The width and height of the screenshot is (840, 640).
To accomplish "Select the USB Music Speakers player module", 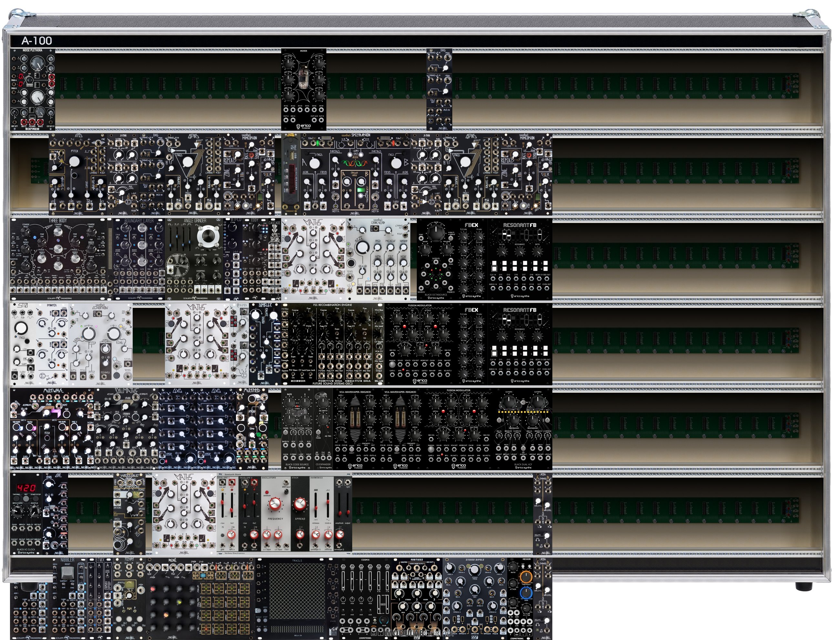I will pos(291,175).
